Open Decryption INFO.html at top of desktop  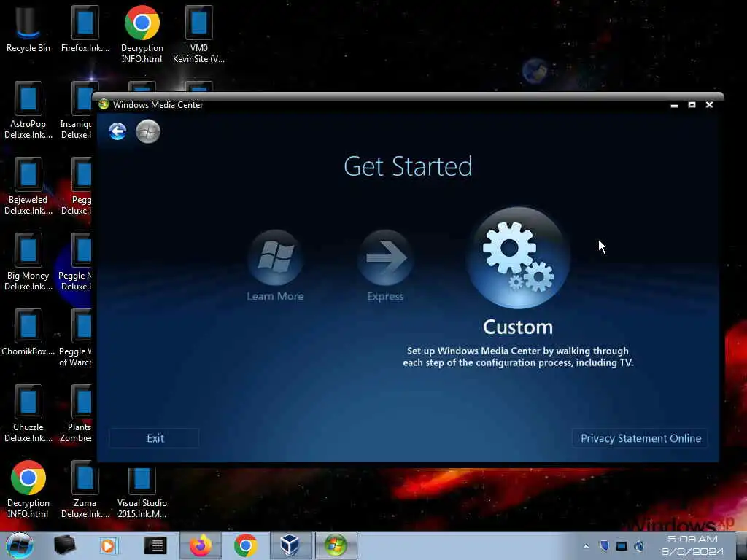pos(142,34)
